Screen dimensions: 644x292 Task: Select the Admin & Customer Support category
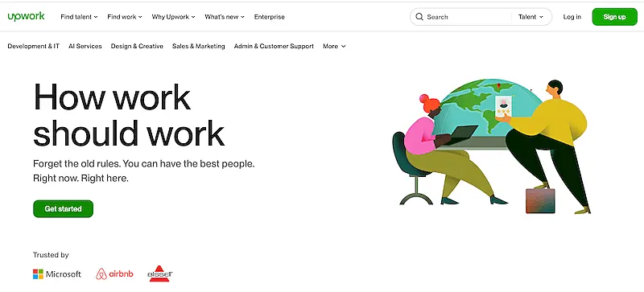(274, 47)
